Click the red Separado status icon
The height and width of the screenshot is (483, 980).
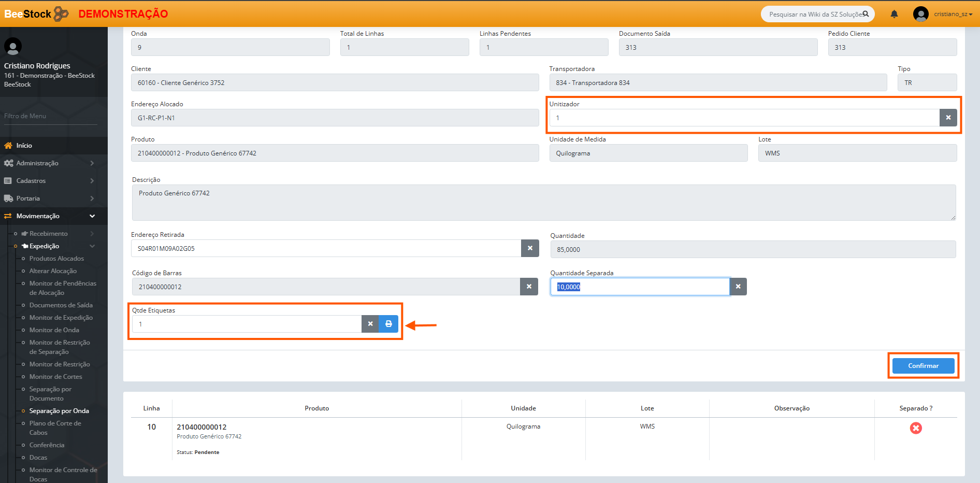(916, 428)
